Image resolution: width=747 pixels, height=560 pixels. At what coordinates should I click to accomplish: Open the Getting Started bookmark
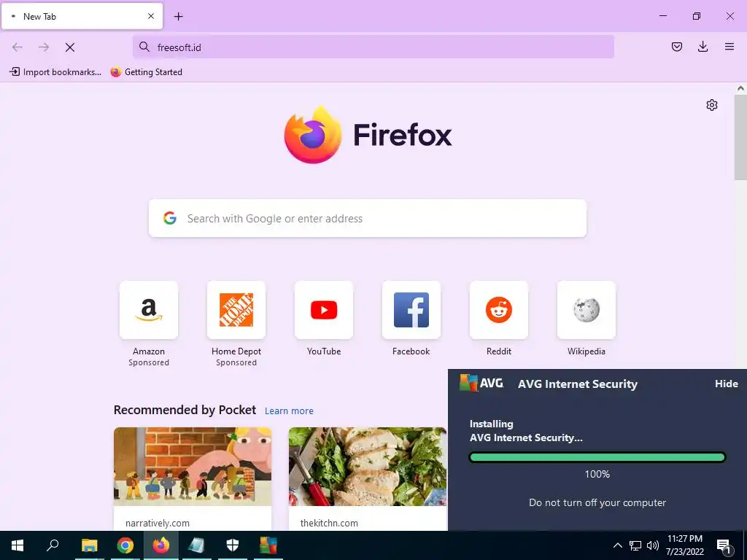click(x=146, y=72)
